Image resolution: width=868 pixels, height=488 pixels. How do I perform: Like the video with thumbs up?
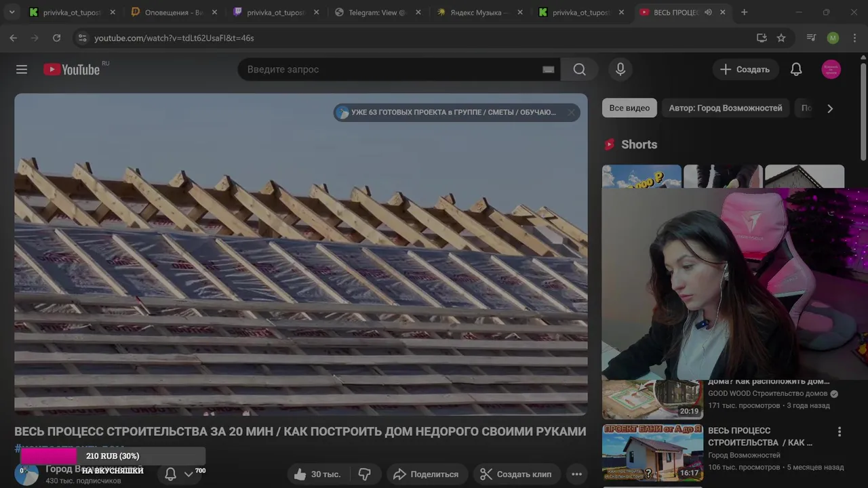(317, 474)
